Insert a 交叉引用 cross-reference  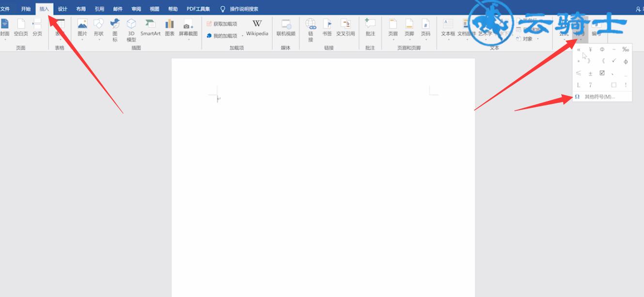point(346,28)
